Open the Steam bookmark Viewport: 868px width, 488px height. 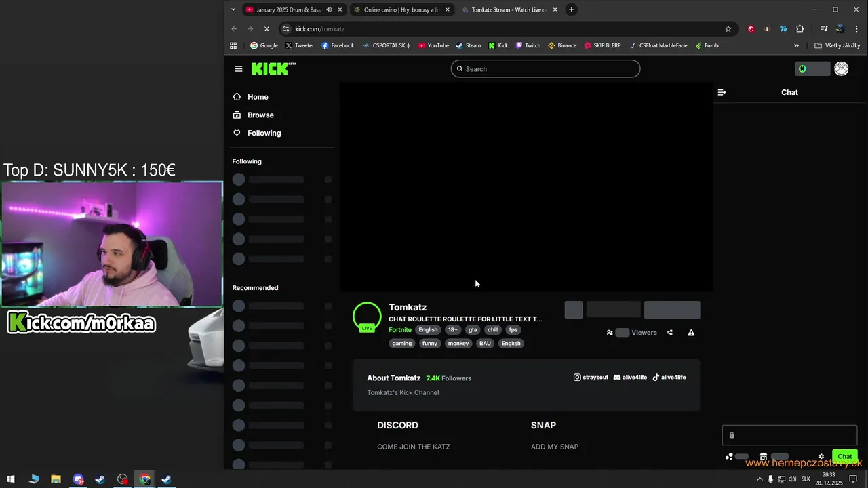[x=469, y=45]
